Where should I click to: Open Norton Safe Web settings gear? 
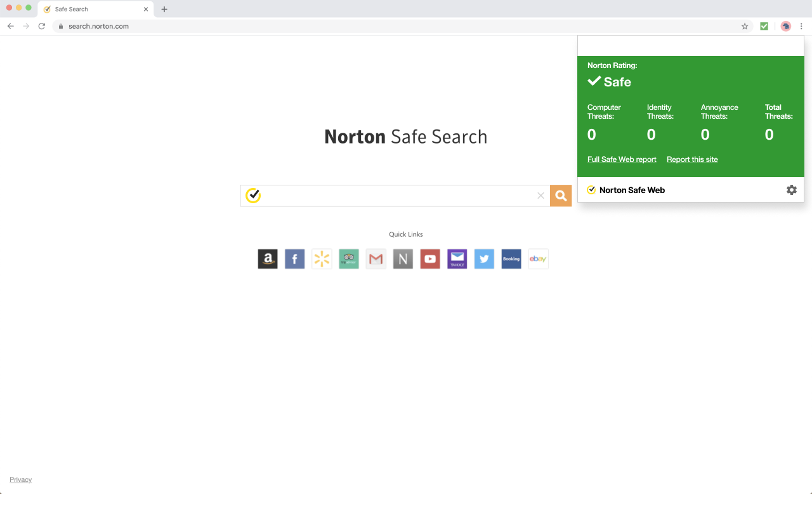tap(791, 190)
